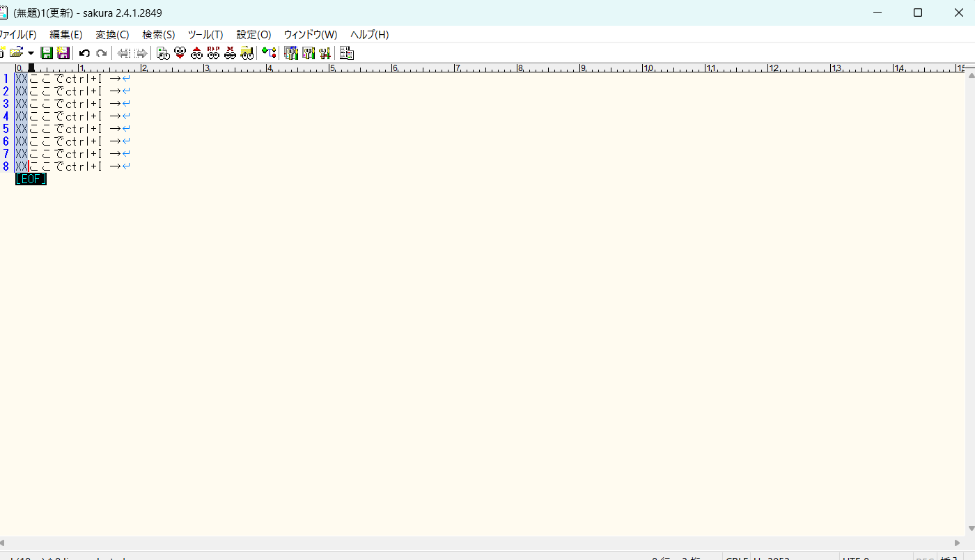This screenshot has height=560, width=975.
Task: Select line 3 via its line number
Action: 6,104
